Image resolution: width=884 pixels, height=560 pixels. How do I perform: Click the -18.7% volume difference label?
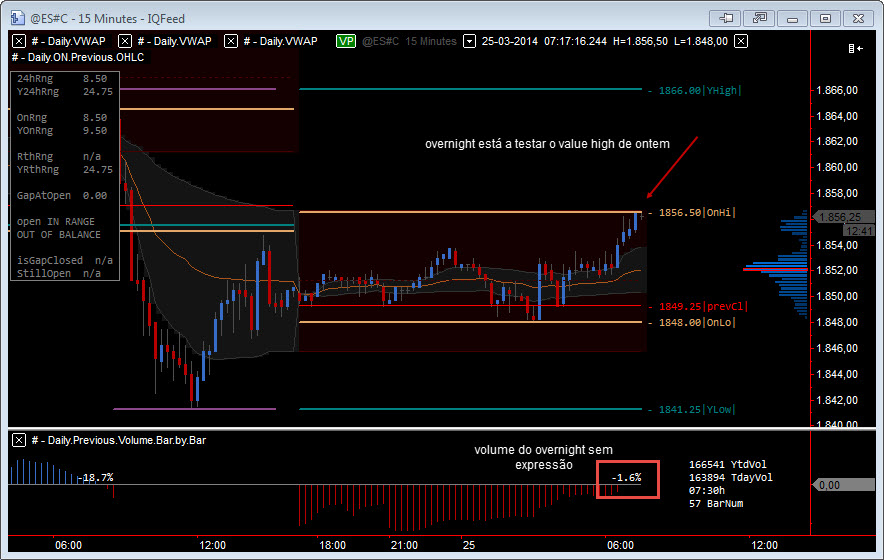[95, 478]
